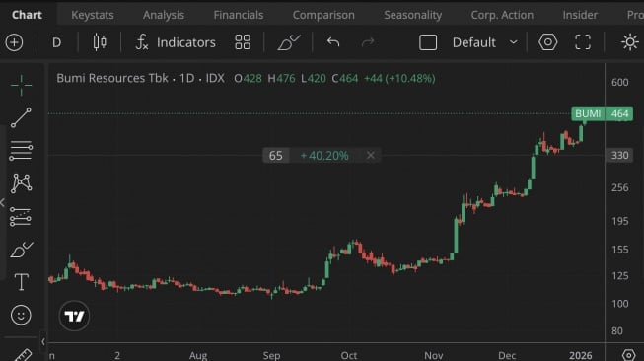Viewport: 644px width, 361px height.
Task: Select the crosshair cursor tool
Action: (x=21, y=85)
